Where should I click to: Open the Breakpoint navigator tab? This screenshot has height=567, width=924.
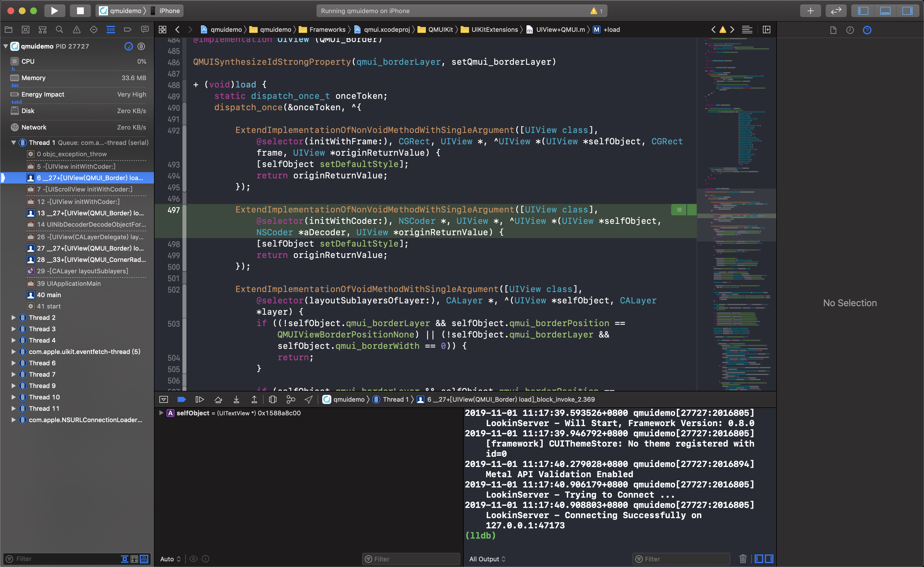[128, 30]
